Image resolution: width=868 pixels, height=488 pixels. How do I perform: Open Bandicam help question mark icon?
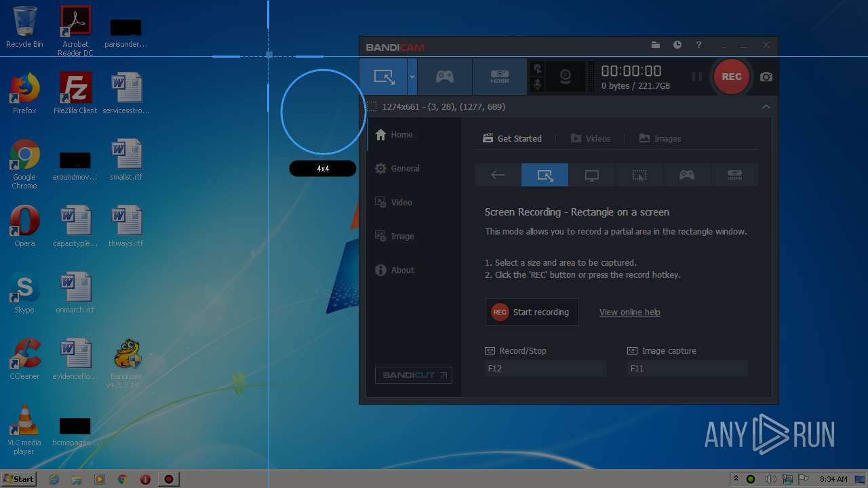click(x=698, y=45)
